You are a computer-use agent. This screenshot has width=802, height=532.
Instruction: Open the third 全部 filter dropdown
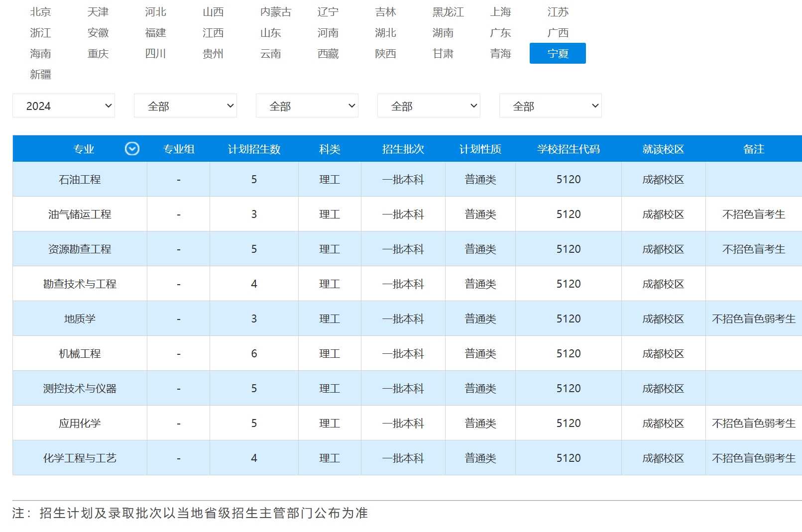click(x=307, y=106)
